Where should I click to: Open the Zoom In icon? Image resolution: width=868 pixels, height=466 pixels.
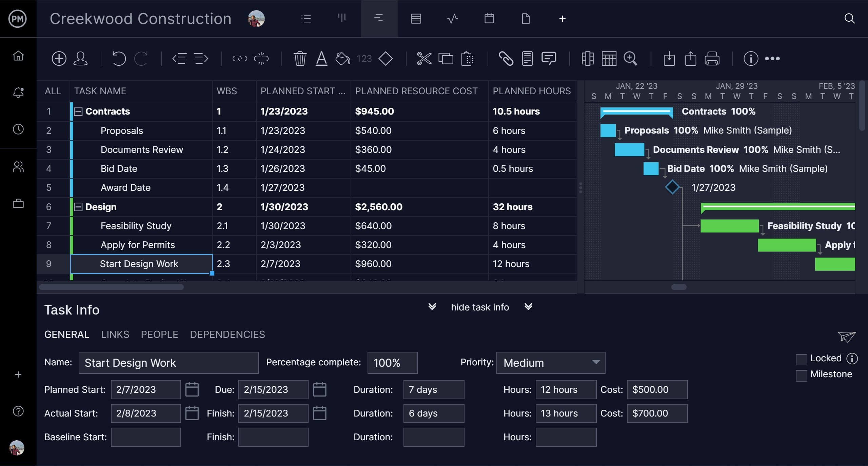coord(631,57)
